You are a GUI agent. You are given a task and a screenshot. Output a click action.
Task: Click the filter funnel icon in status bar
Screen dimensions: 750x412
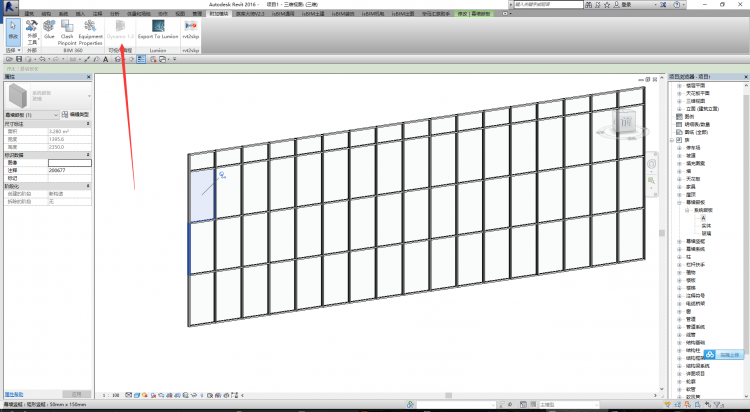717,405
